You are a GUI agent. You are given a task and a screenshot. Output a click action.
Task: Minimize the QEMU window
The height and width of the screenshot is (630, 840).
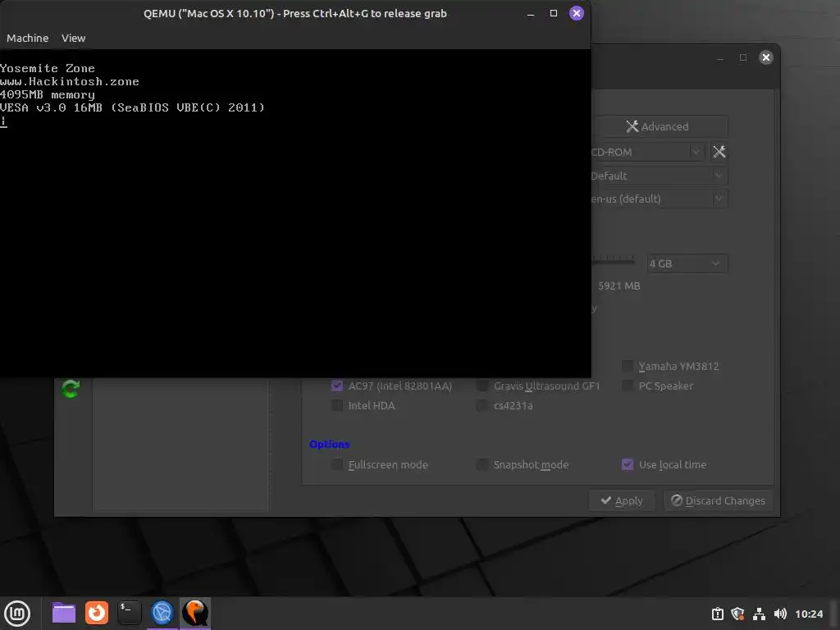tap(531, 13)
